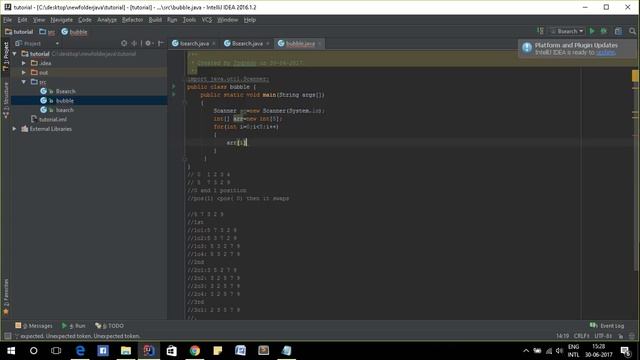Select bsearch class below bubble in tree

64,110
